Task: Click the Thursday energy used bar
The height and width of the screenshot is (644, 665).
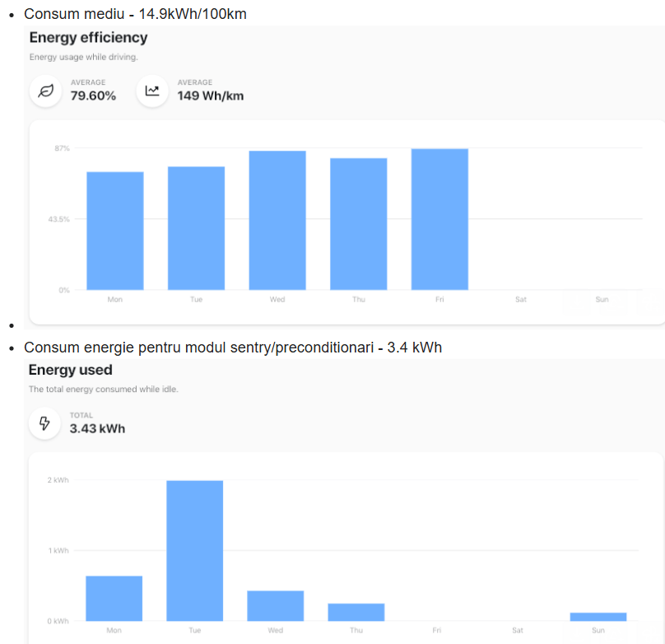Action: (356, 612)
